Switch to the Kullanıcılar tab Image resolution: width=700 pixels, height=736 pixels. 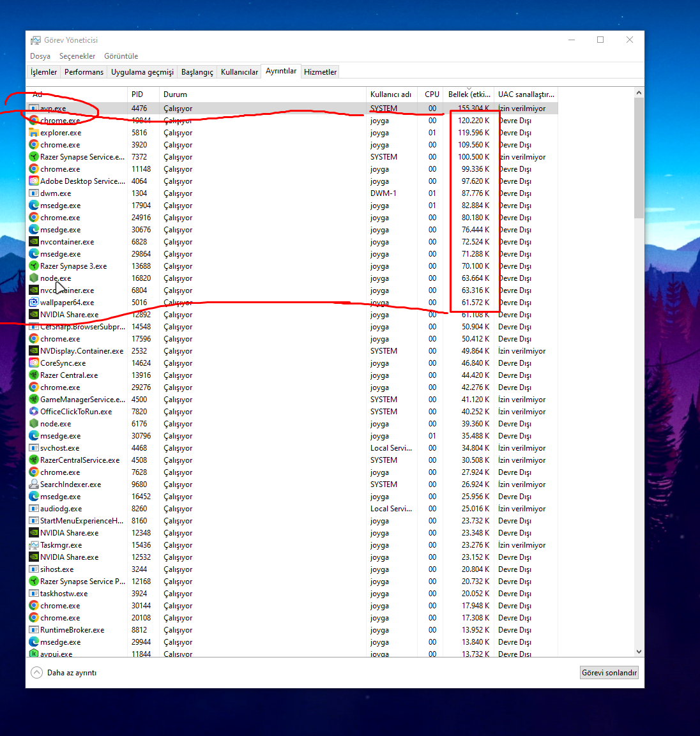(x=239, y=72)
